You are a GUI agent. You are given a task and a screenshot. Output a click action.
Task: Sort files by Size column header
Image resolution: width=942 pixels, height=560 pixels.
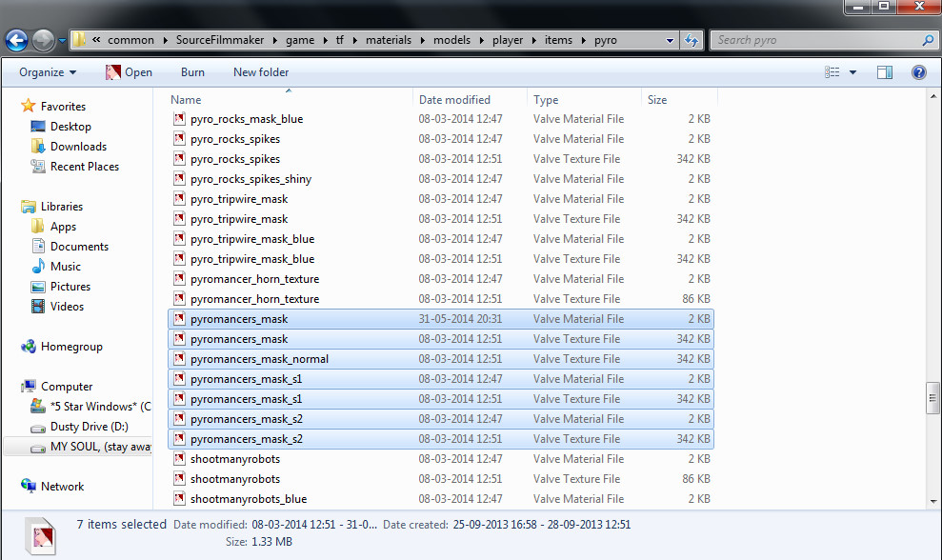coord(657,100)
